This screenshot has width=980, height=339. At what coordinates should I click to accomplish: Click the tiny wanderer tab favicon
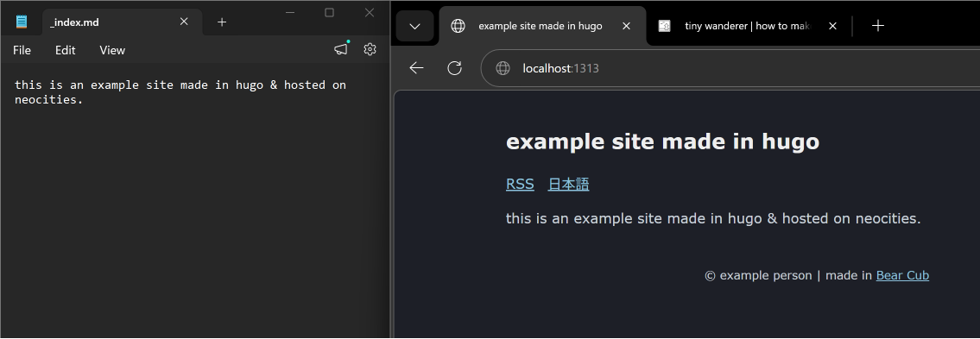coord(664,26)
